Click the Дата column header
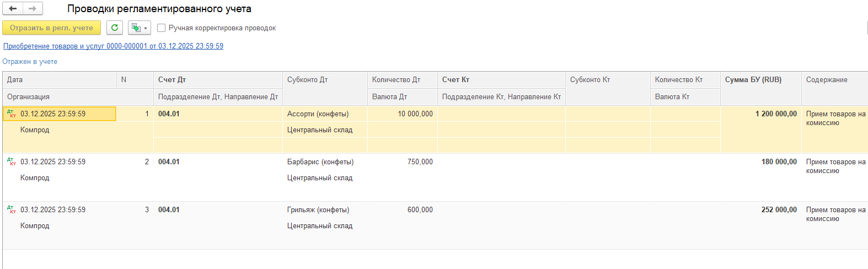The width and height of the screenshot is (868, 269). 60,80
